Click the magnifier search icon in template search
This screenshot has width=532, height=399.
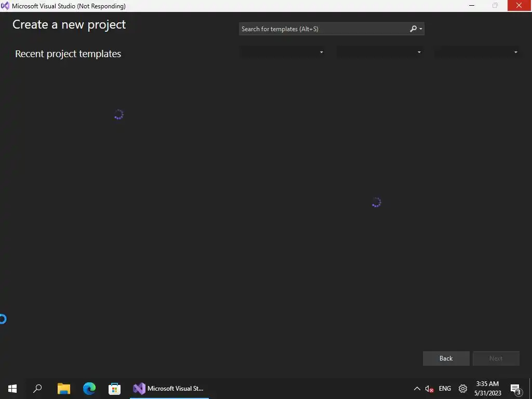tap(413, 29)
